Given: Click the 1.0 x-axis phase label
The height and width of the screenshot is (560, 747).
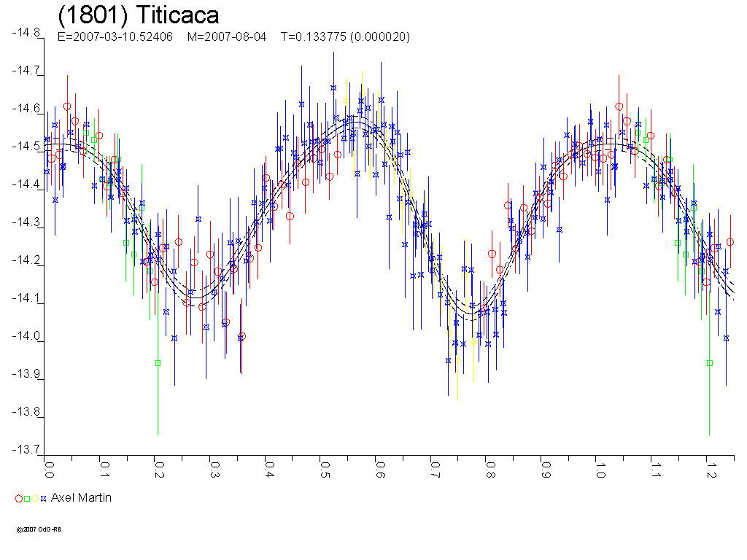Looking at the screenshot, I should pos(598,467).
